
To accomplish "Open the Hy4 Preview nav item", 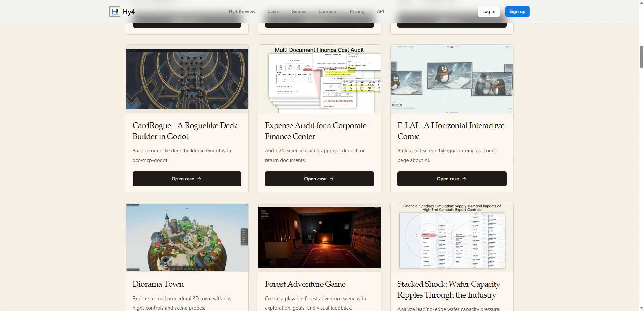I will click(x=242, y=11).
